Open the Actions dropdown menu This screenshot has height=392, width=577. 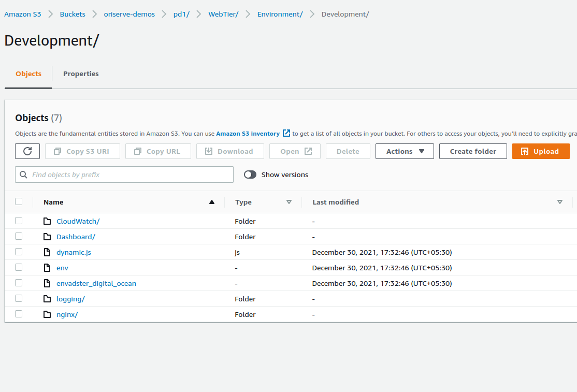(x=405, y=151)
